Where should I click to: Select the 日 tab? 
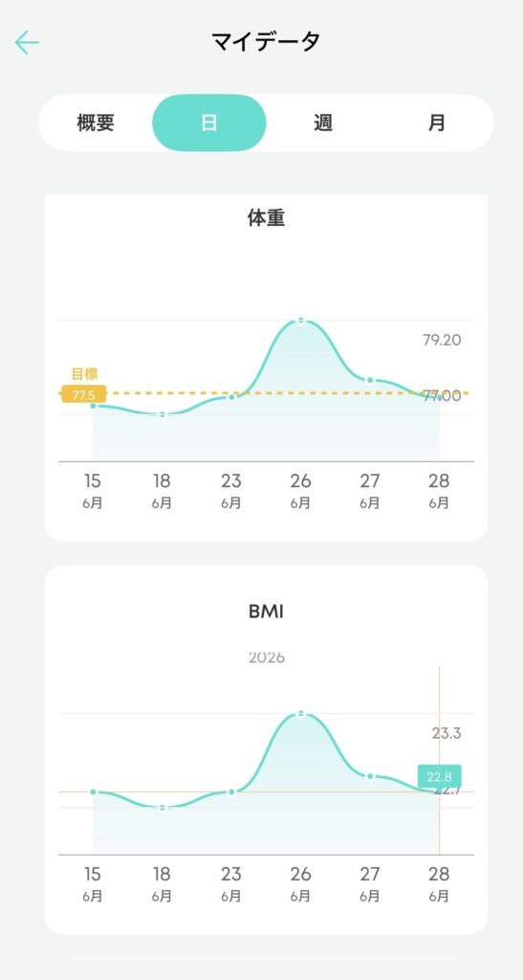pos(209,122)
